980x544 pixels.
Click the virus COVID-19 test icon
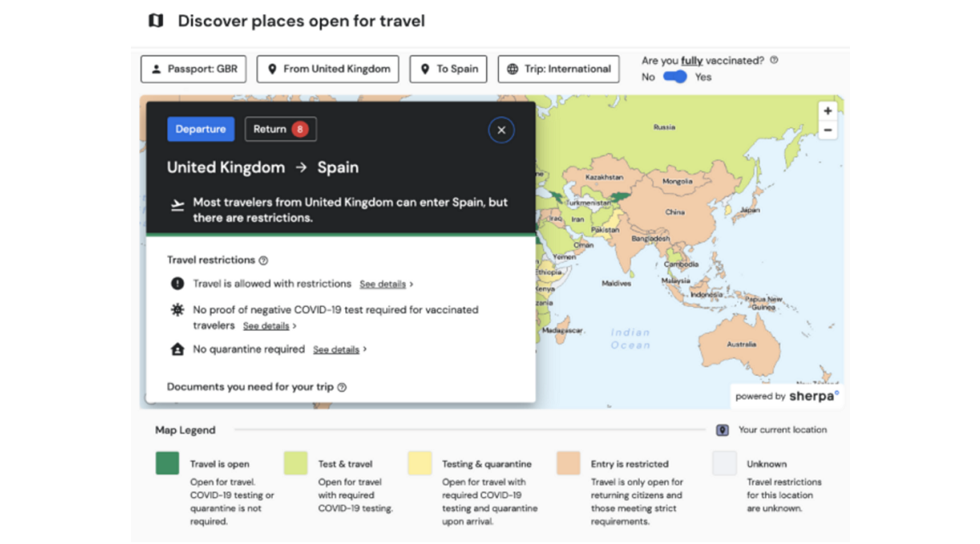[x=178, y=309]
